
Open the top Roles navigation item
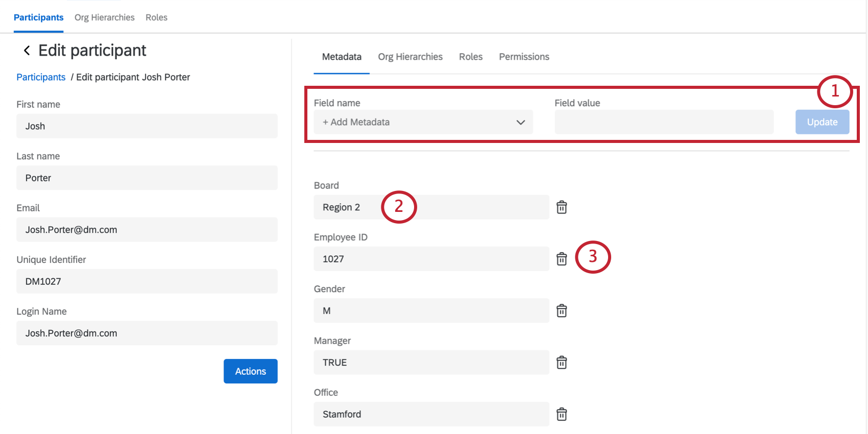click(156, 17)
